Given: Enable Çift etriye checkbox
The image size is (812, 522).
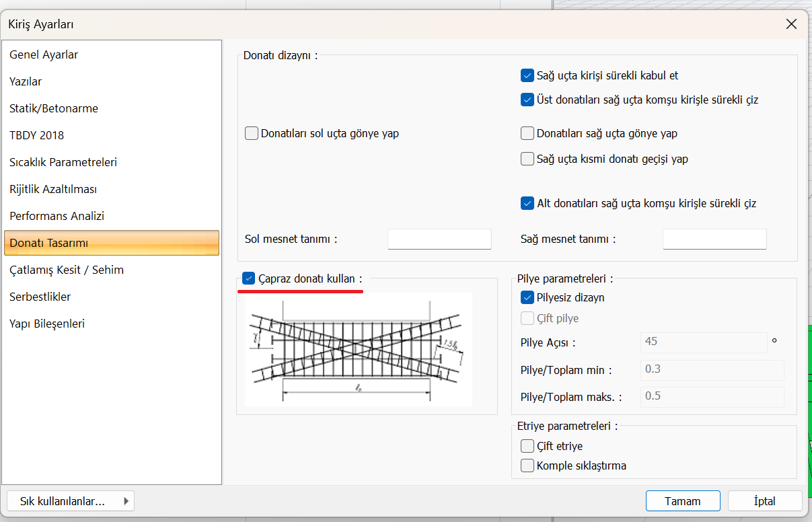Looking at the screenshot, I should click(x=527, y=445).
